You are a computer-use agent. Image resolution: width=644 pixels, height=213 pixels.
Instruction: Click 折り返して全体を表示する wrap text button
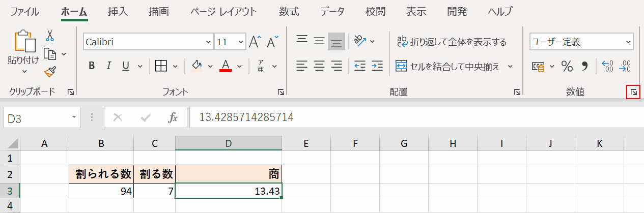452,42
